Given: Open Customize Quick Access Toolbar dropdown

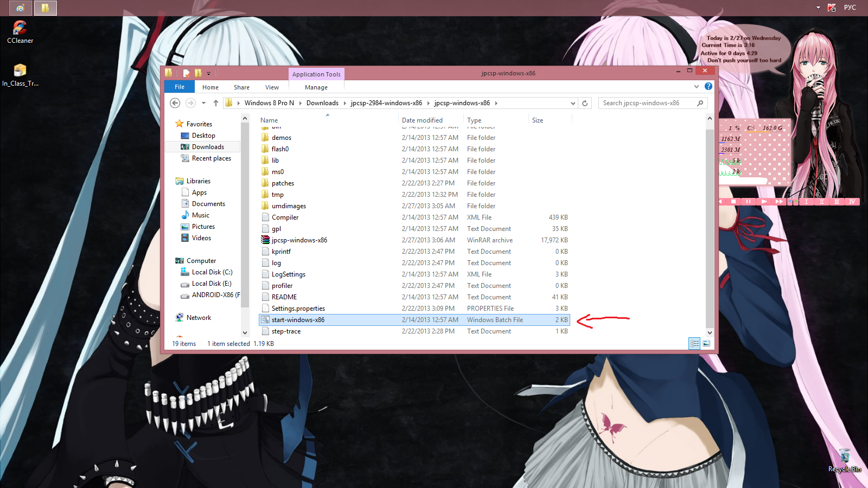Looking at the screenshot, I should [208, 74].
